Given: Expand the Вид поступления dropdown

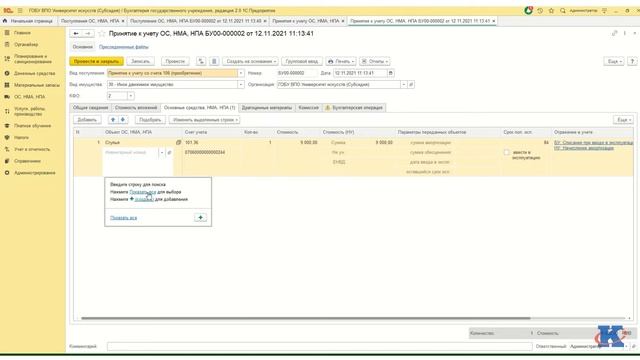Looking at the screenshot, I should 241,73.
